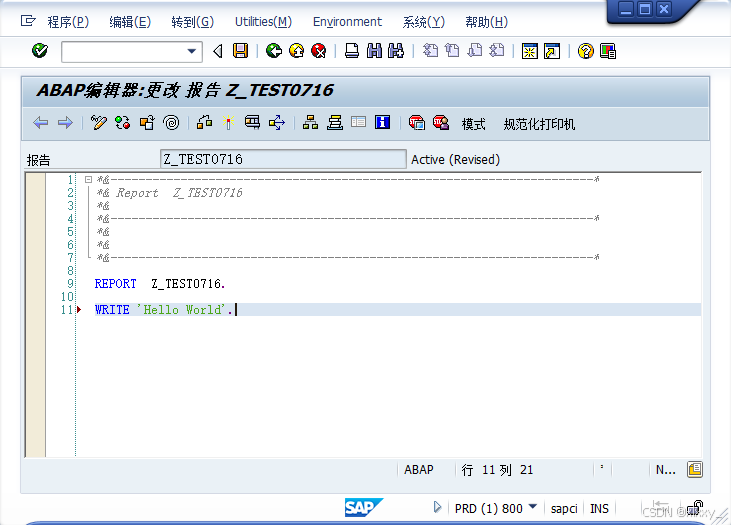Display the navigation window icon
The image size is (731, 525).
pyautogui.click(x=335, y=123)
